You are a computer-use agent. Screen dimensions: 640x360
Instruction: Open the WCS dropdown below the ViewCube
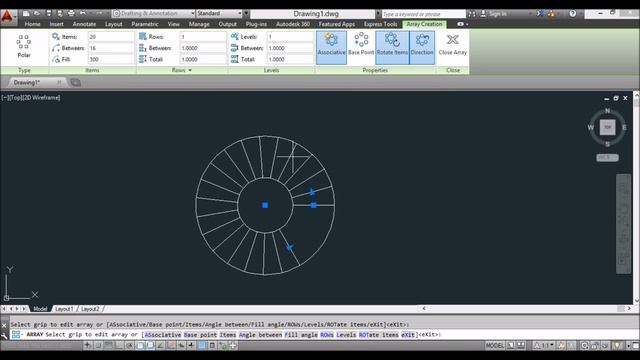click(x=607, y=158)
